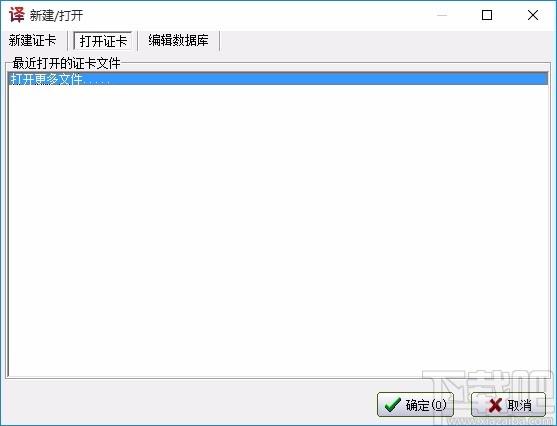Click the green checkmark icon on 确定
557x426 pixels.
[393, 404]
